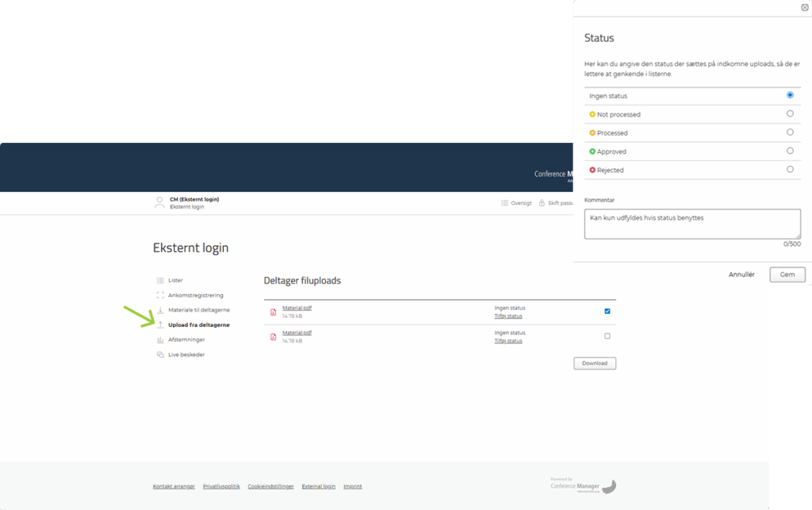Click the user avatar icon beside CM
This screenshot has width=812, height=510.
pos(159,203)
